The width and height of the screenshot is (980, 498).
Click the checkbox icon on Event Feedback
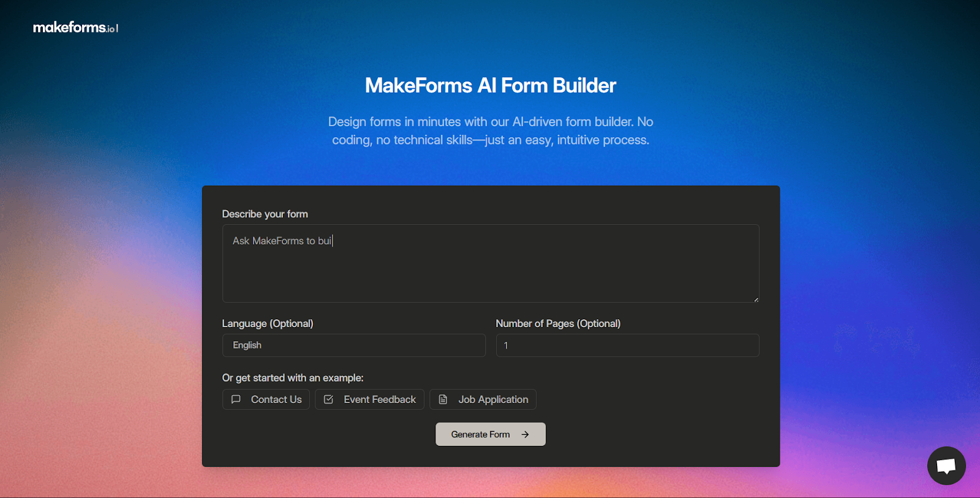328,399
